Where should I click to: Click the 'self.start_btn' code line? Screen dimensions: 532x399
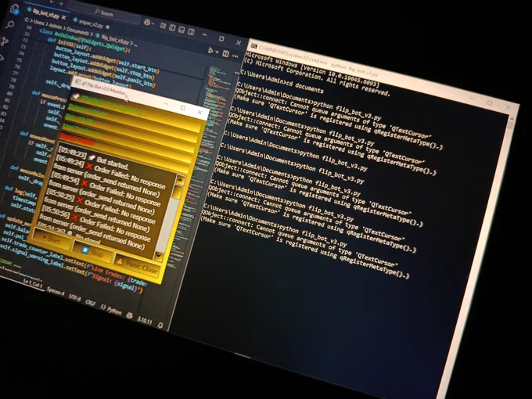pos(107,62)
